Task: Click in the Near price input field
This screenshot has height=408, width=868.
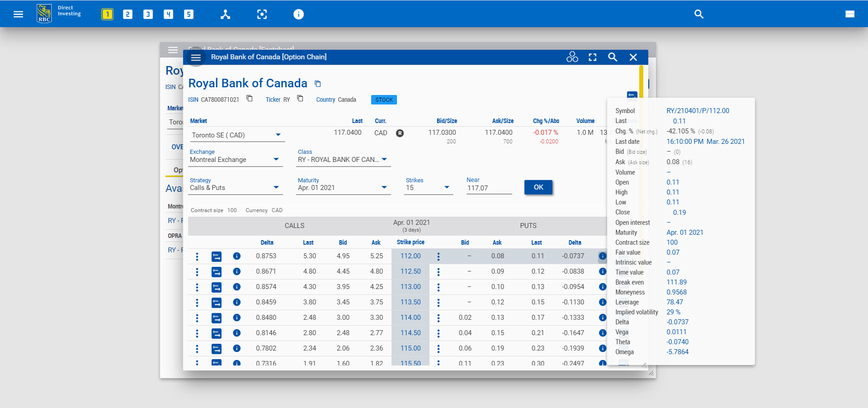Action: tap(488, 188)
